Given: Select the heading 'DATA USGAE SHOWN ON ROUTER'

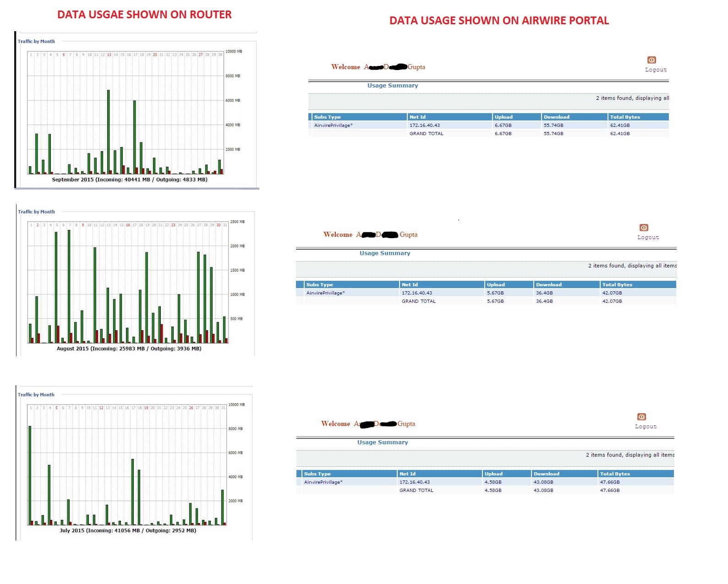Looking at the screenshot, I should coord(144,15).
